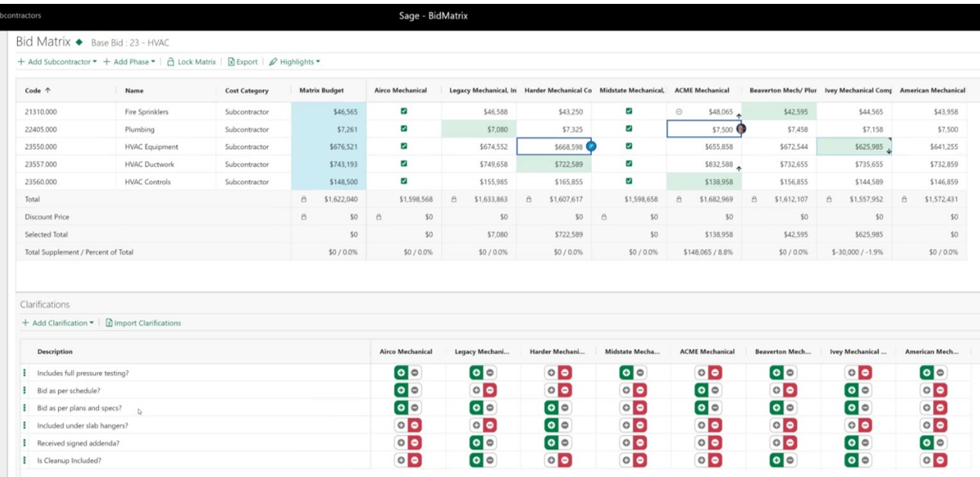Mark Airco Mechanical yes for full pressure testing

401,373
